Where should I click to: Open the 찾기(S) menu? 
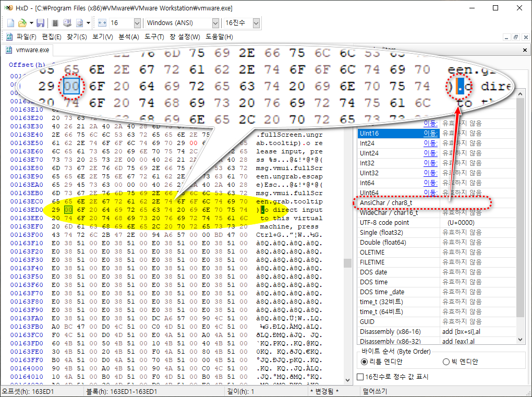click(77, 37)
